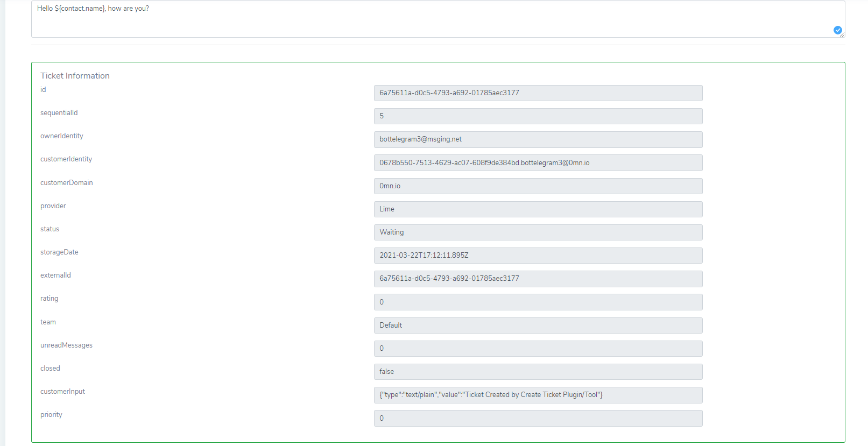This screenshot has width=868, height=446.
Task: Click the priority field showing 0
Action: (x=538, y=418)
